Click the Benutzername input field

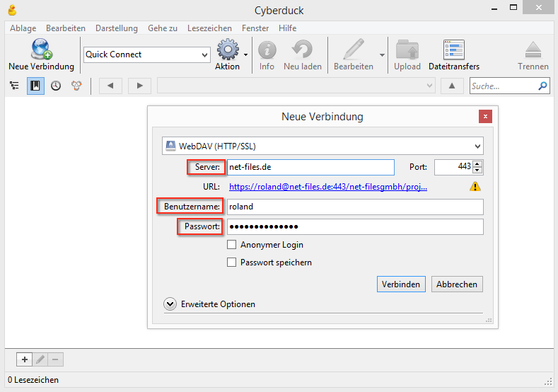[x=355, y=207]
